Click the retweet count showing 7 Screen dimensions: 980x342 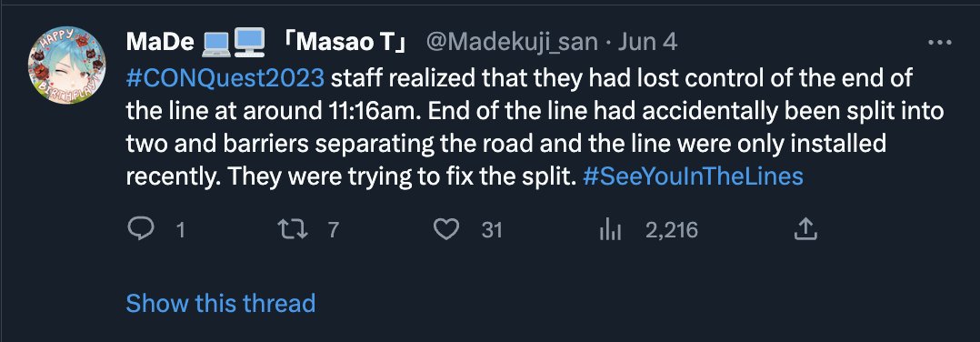coord(333,231)
